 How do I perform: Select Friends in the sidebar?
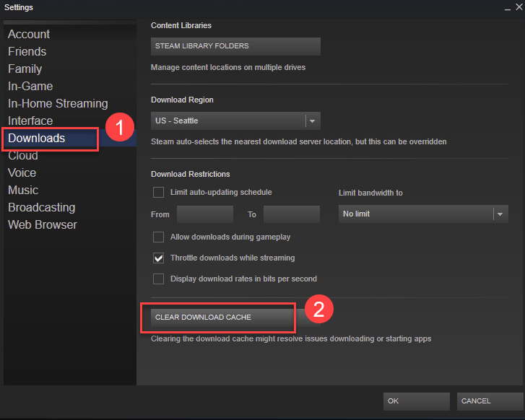[x=27, y=52]
